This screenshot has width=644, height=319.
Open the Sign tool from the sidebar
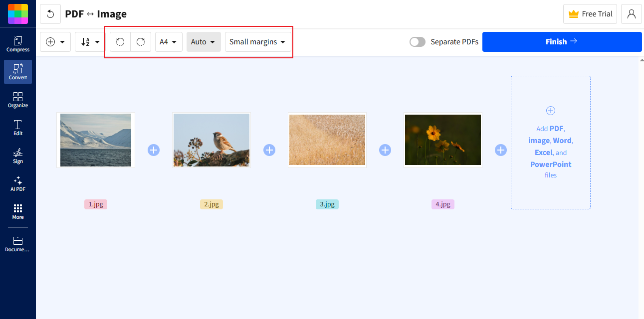pos(18,156)
